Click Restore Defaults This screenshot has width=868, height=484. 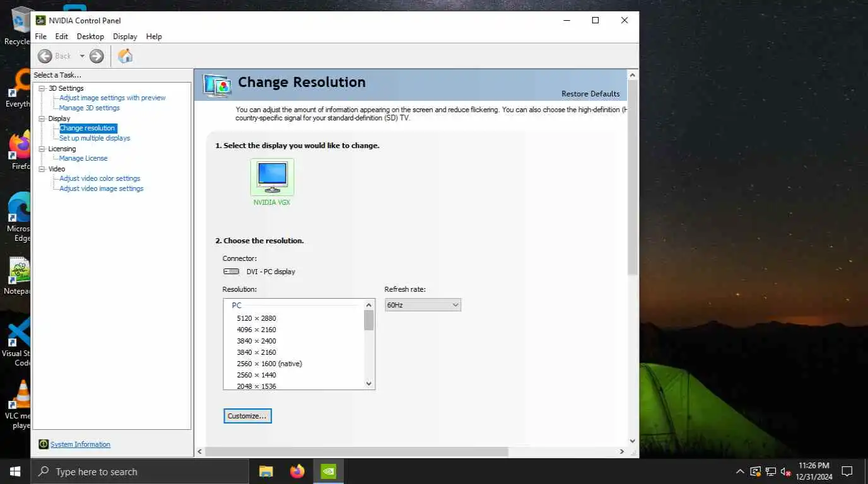tap(590, 94)
